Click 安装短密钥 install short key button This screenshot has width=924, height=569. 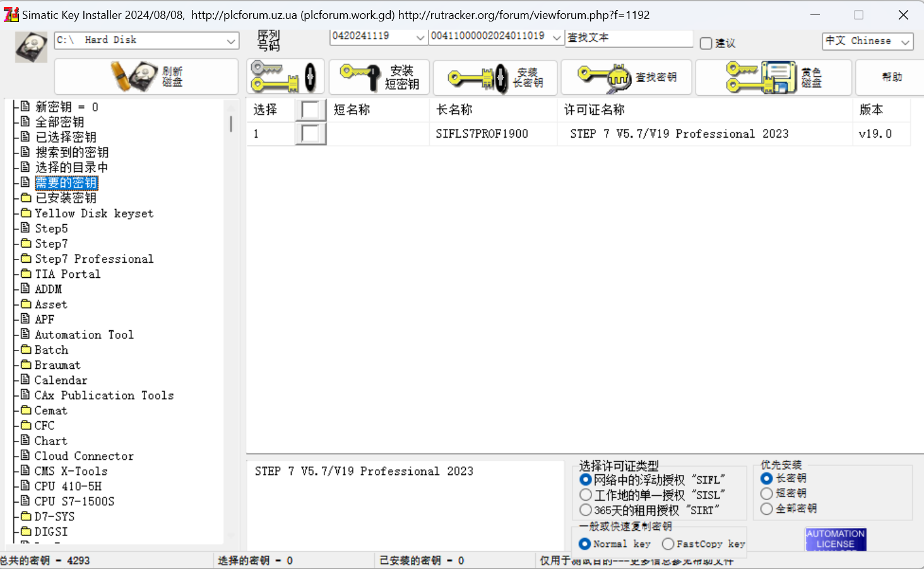coord(379,77)
